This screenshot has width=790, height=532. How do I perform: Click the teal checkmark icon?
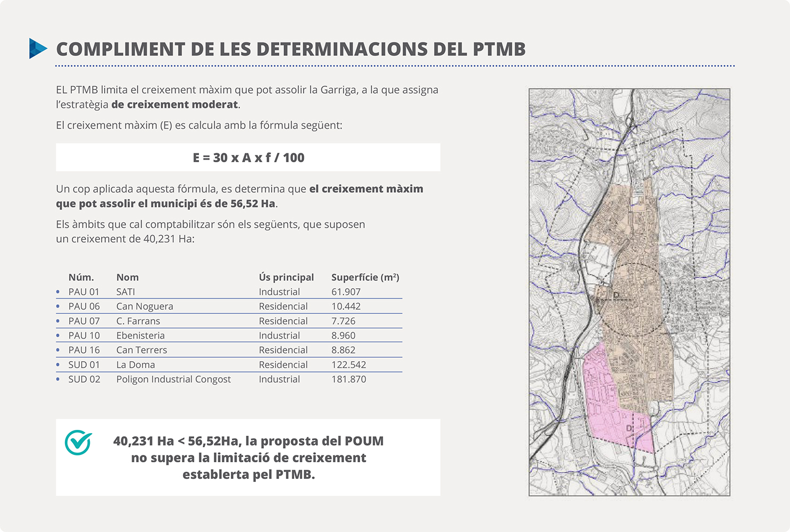pyautogui.click(x=78, y=442)
